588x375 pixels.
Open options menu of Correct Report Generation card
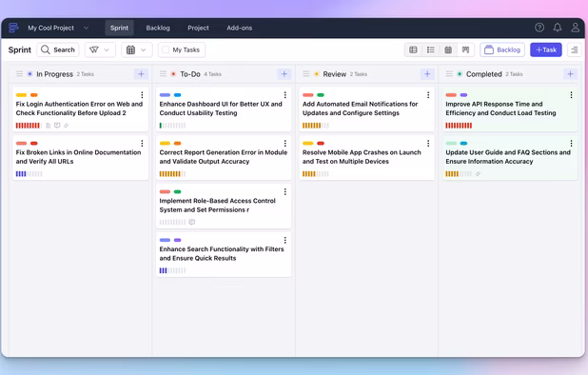click(x=285, y=144)
